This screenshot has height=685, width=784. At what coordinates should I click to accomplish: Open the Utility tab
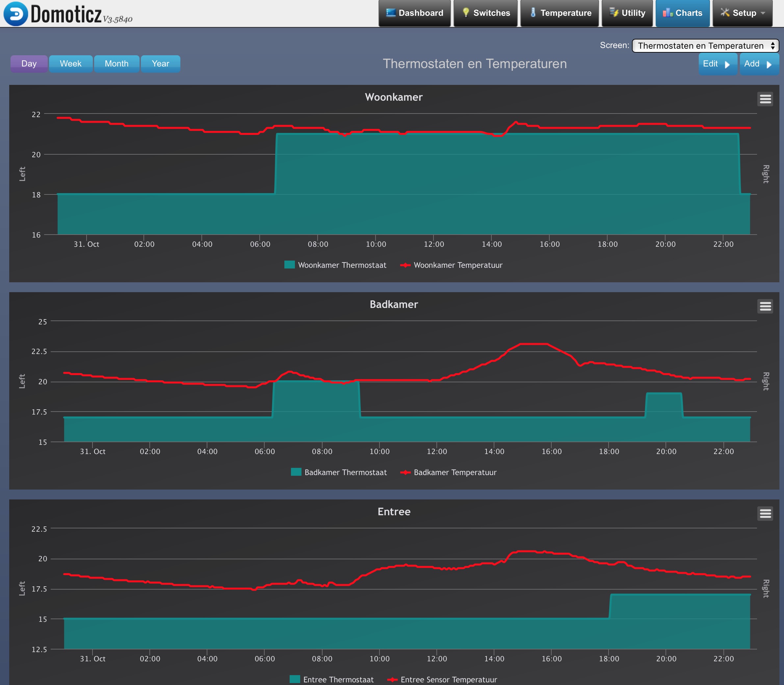click(627, 13)
